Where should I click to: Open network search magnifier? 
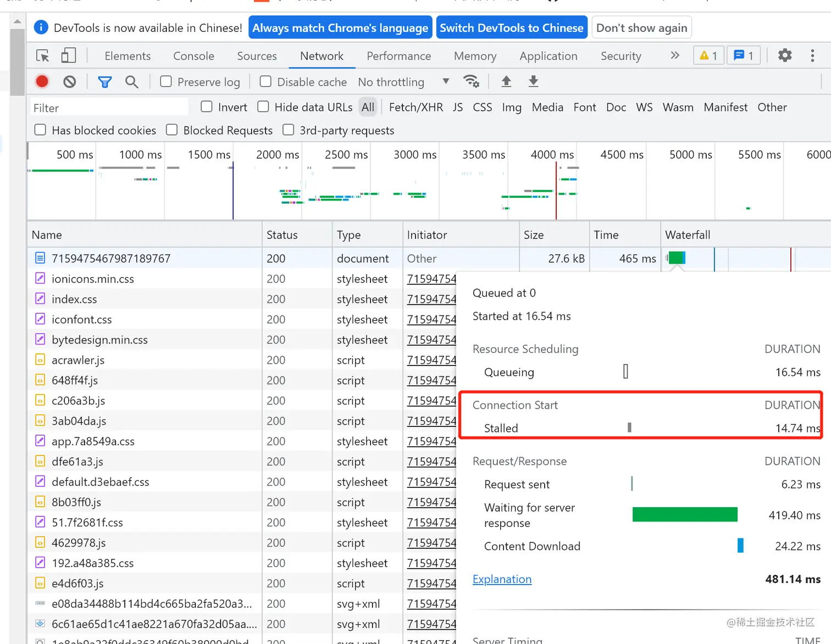[131, 82]
